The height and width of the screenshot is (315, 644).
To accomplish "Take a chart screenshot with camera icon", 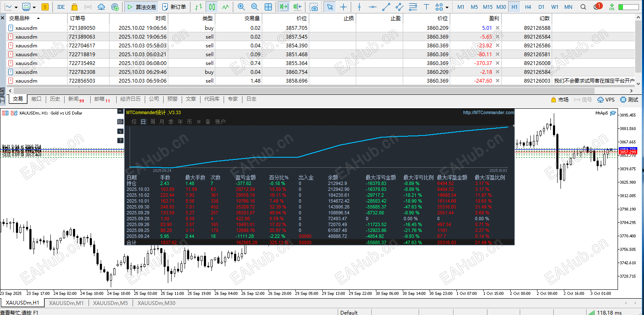I will click(314, 7).
